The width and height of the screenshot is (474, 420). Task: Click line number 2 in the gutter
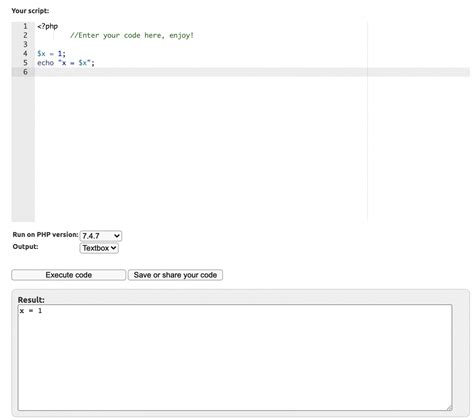coord(25,35)
